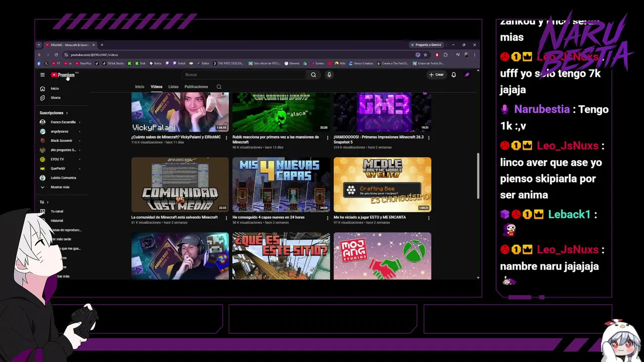
Task: Open the ¿Qué es este sitio? thumbnail
Action: pos(281,256)
